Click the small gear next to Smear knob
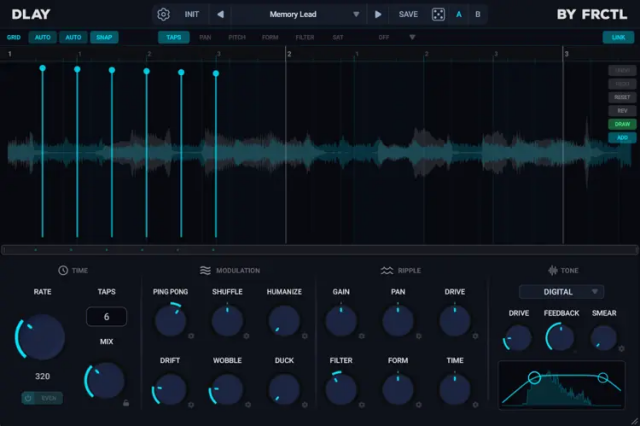The image size is (640, 426). (621, 348)
